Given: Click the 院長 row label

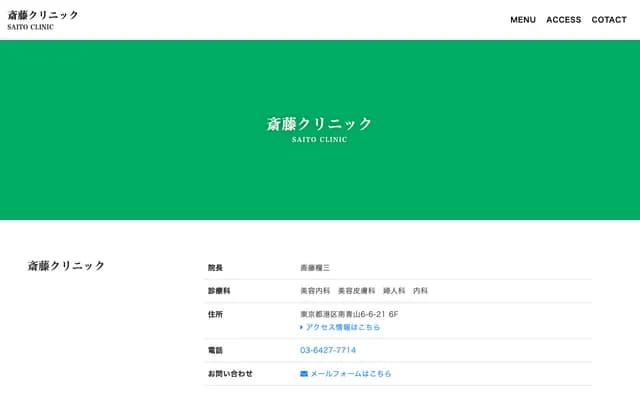Looking at the screenshot, I should tap(215, 268).
